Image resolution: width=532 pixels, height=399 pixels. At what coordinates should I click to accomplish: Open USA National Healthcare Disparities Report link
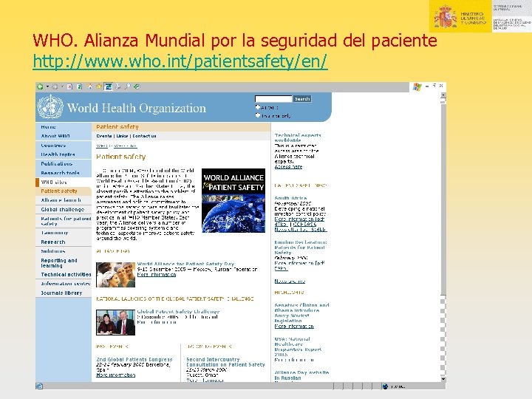(x=298, y=347)
